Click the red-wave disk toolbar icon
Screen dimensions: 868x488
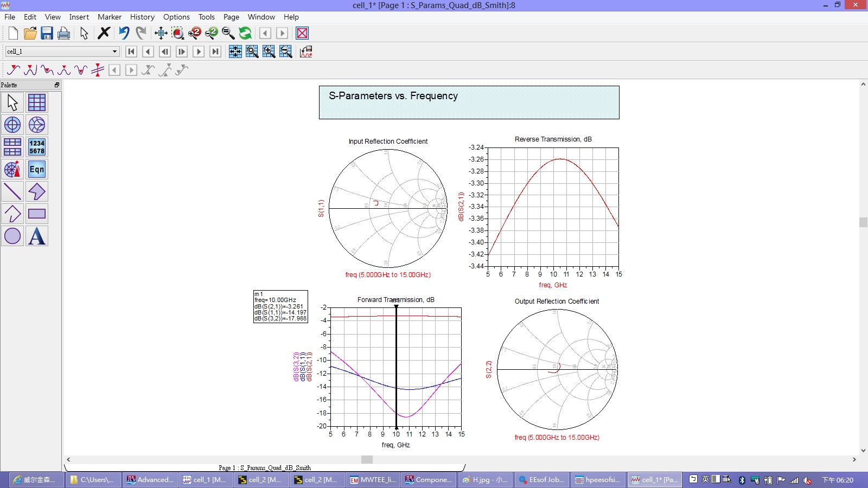point(306,52)
